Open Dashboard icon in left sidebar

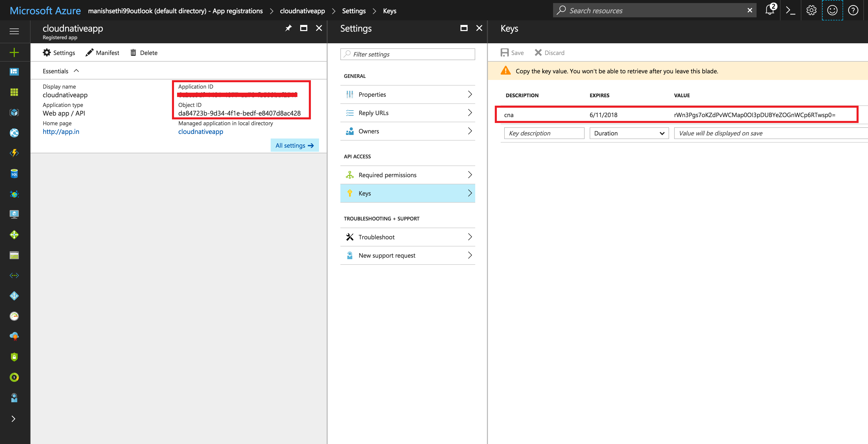click(14, 72)
